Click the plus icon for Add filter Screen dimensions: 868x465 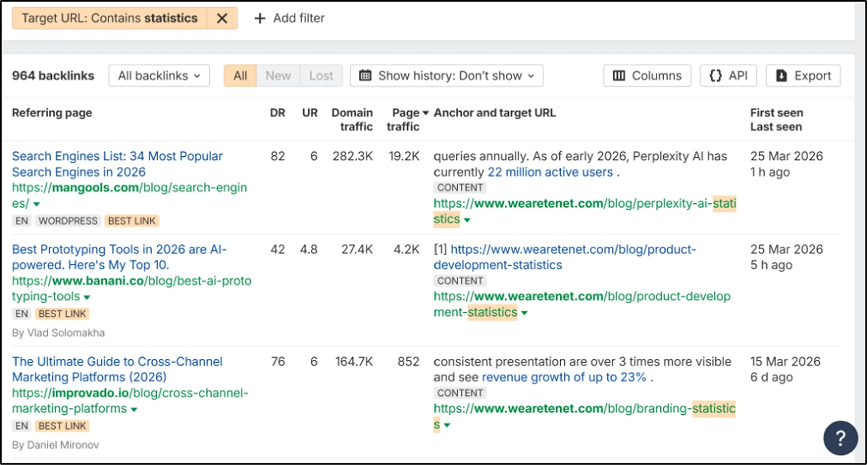(259, 18)
